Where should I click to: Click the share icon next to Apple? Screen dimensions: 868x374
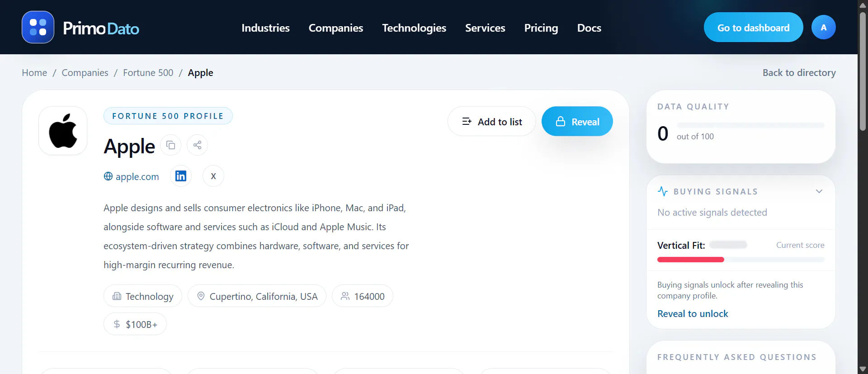pyautogui.click(x=197, y=145)
